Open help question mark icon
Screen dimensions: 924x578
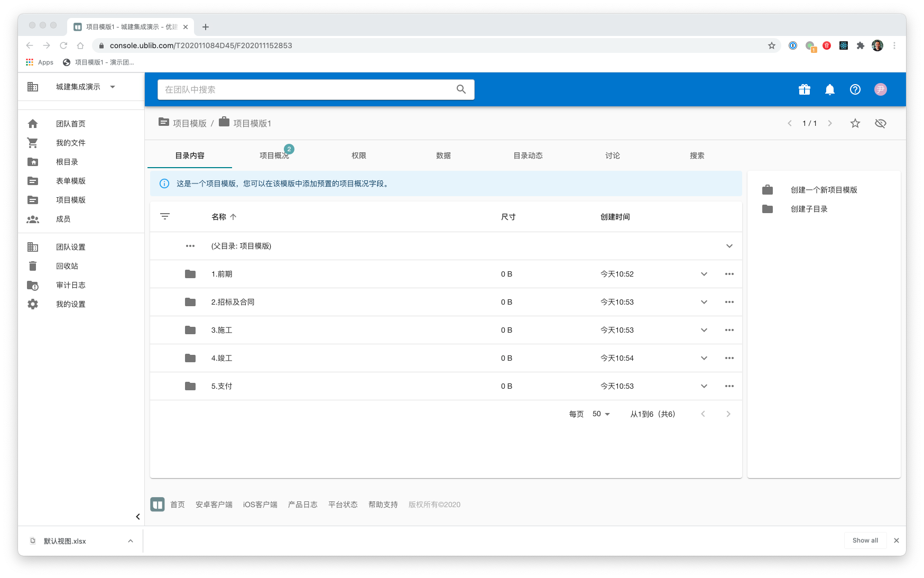855,89
